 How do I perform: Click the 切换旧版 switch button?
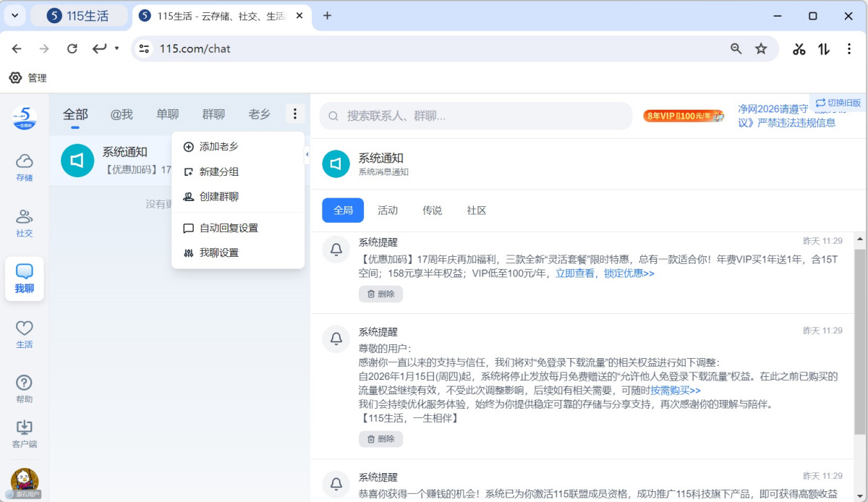coord(838,103)
